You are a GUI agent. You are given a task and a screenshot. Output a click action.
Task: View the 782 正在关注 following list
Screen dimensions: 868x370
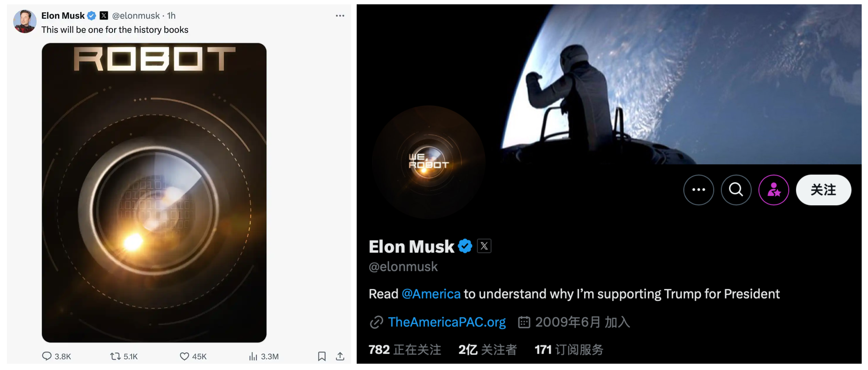pyautogui.click(x=405, y=350)
